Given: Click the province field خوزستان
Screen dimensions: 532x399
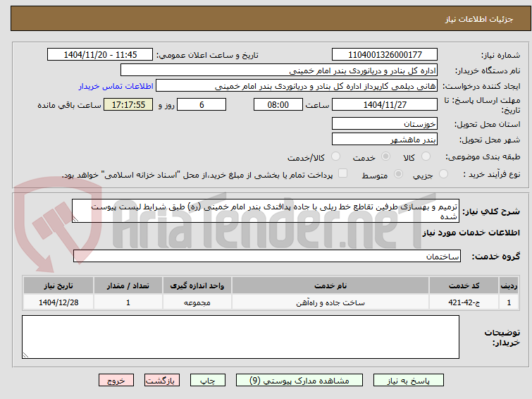Looking at the screenshot, I should 385,123.
